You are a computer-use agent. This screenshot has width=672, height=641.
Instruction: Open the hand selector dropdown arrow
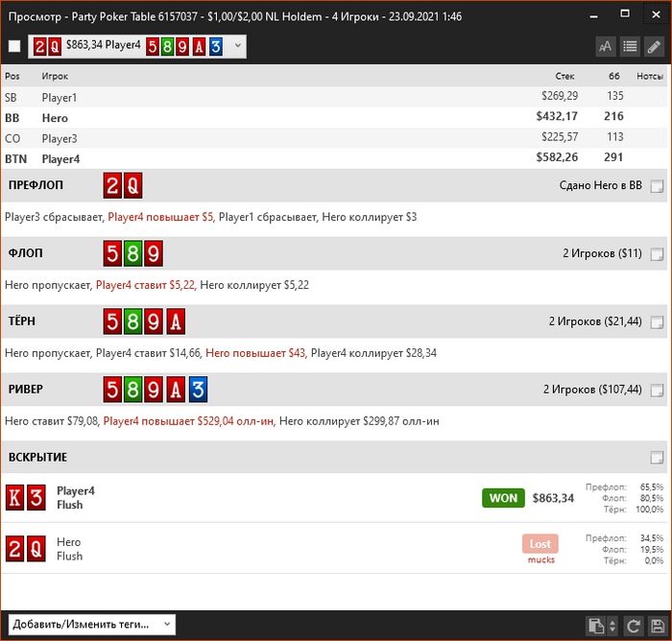(238, 45)
